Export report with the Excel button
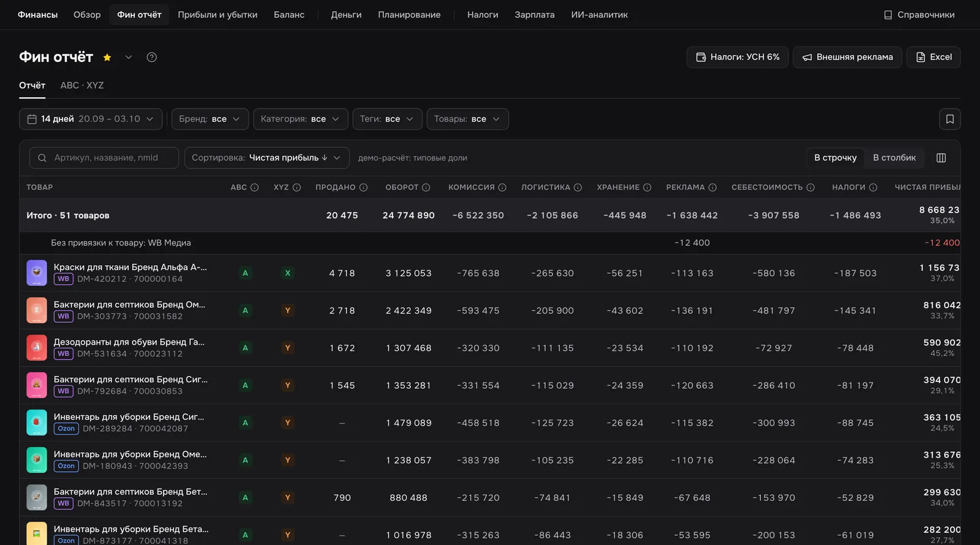980x545 pixels. [933, 57]
